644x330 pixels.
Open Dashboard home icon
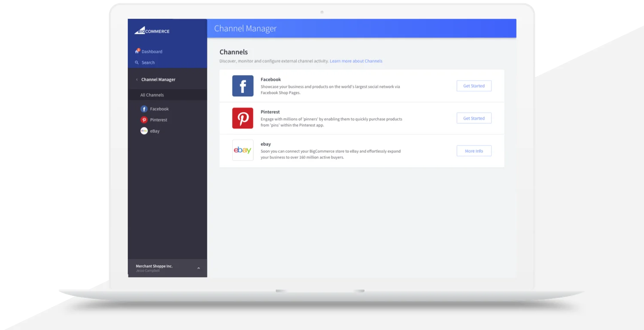[137, 51]
